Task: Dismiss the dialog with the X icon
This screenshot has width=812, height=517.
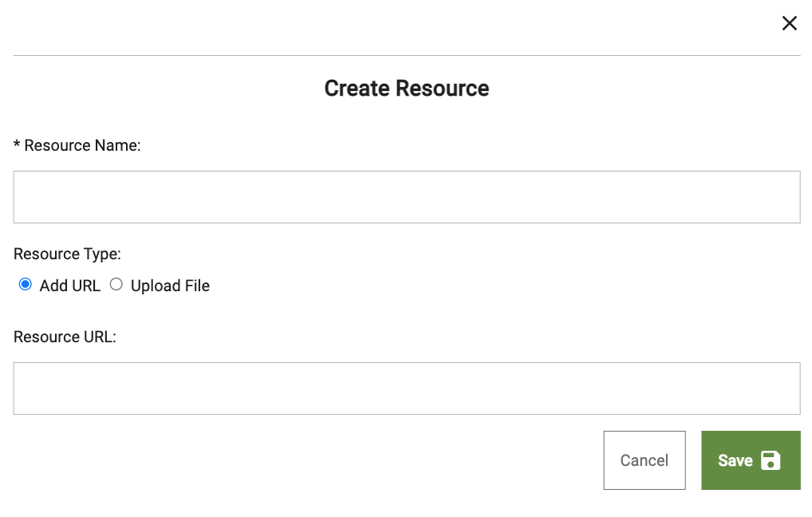Action: pos(789,23)
